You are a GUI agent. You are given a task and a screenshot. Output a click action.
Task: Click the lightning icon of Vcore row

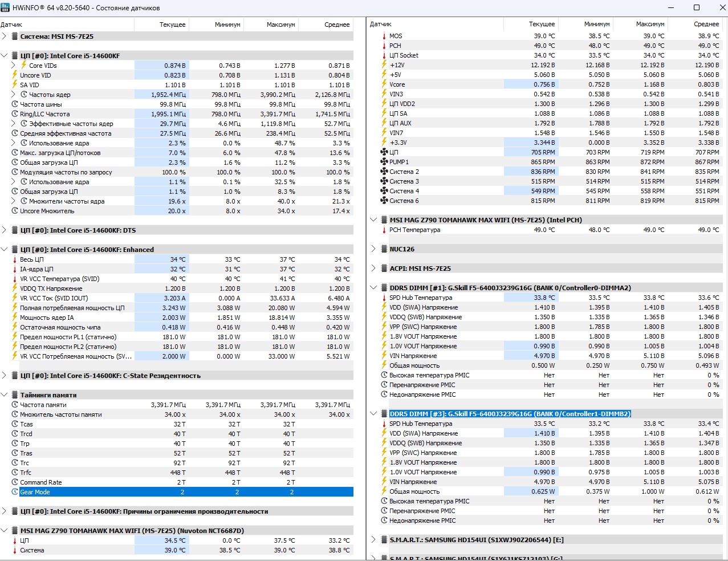click(384, 84)
